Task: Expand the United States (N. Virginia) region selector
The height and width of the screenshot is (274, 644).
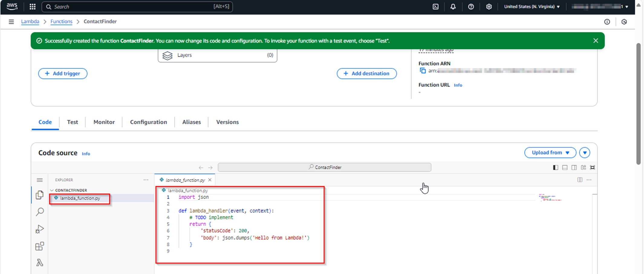Action: (532, 7)
